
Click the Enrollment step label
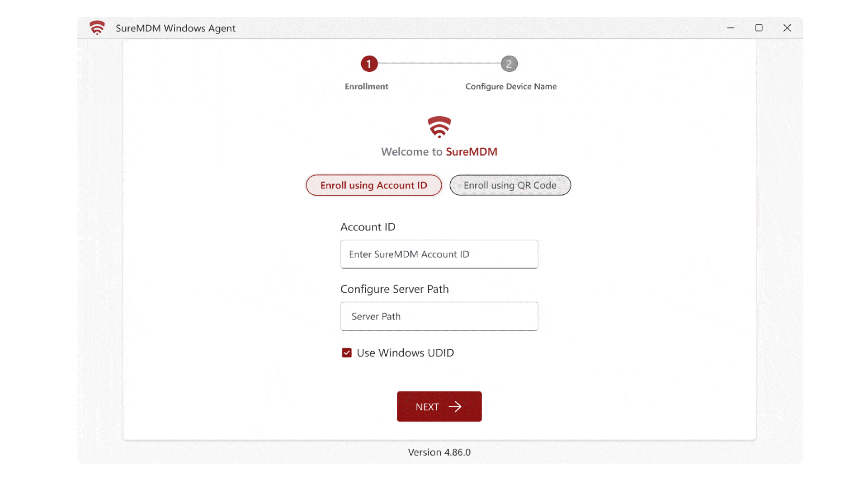point(366,86)
